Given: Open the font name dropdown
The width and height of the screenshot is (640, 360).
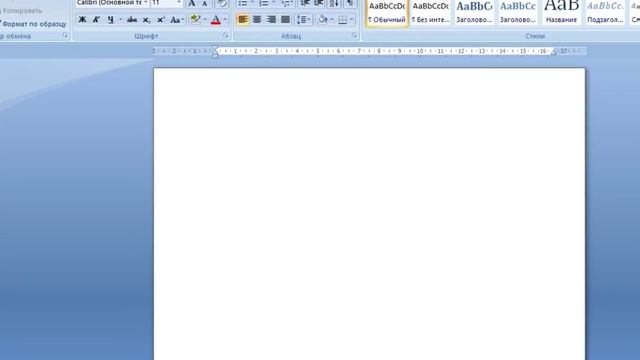Looking at the screenshot, I should [x=146, y=3].
